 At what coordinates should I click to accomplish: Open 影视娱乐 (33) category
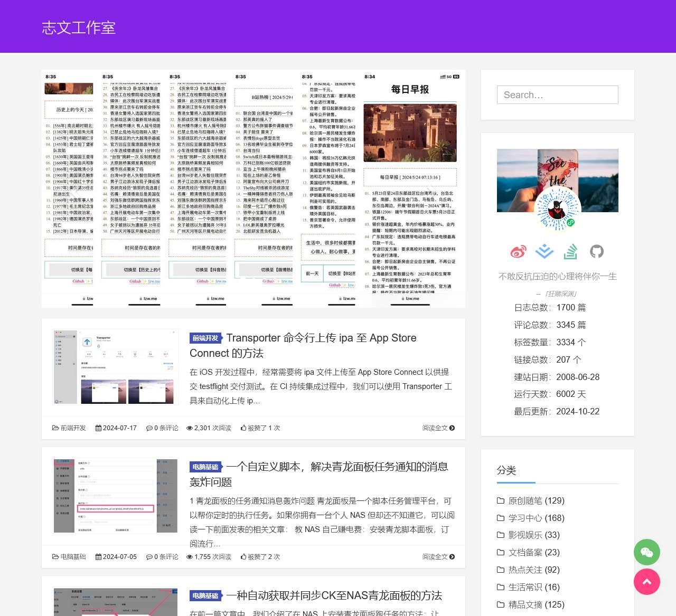pos(534,535)
